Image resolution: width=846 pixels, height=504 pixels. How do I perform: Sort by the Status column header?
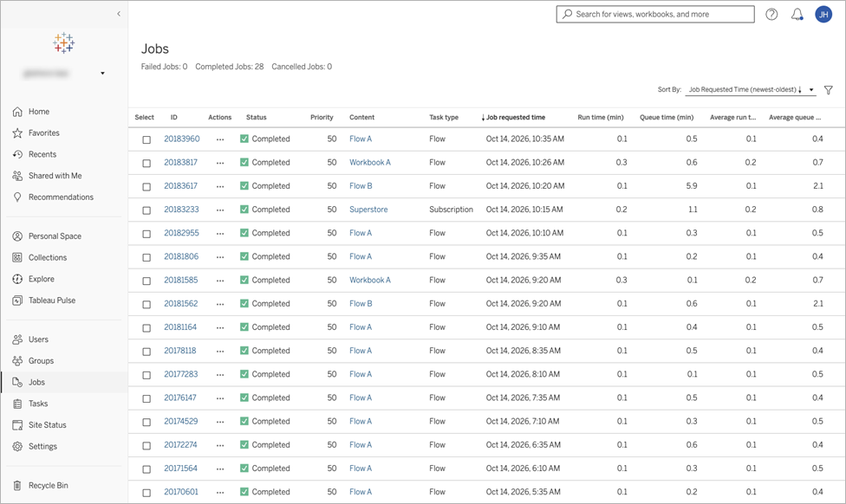(x=257, y=118)
